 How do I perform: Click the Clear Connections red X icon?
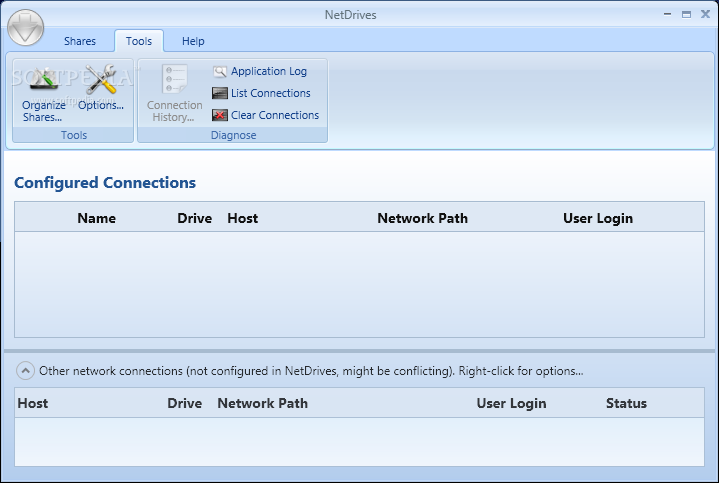pyautogui.click(x=220, y=115)
